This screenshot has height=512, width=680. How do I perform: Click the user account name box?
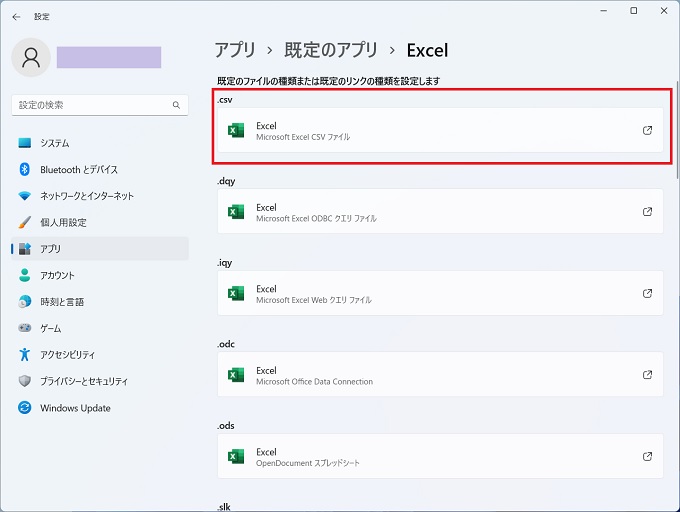pos(109,57)
